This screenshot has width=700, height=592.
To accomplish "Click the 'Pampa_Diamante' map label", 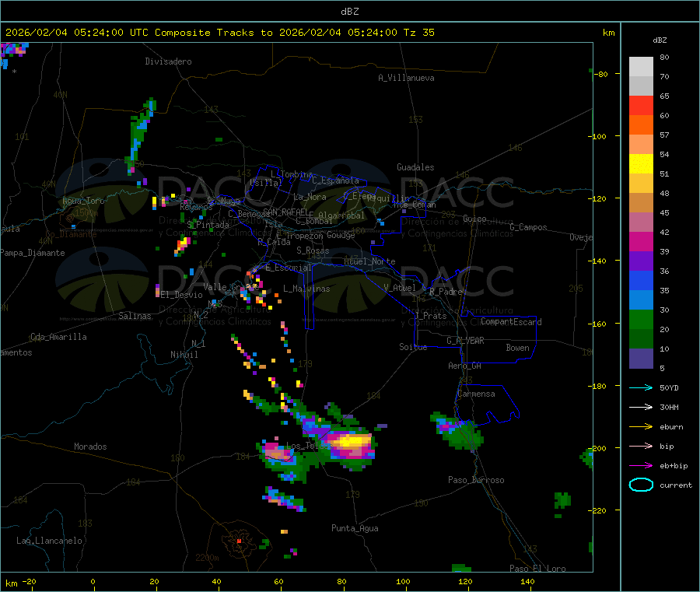I will pos(33,253).
